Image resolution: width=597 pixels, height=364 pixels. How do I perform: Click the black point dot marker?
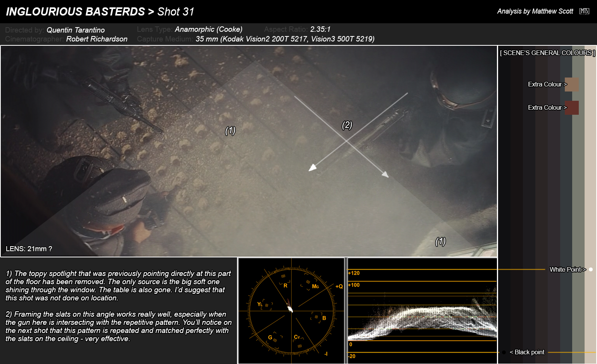pos(504,352)
